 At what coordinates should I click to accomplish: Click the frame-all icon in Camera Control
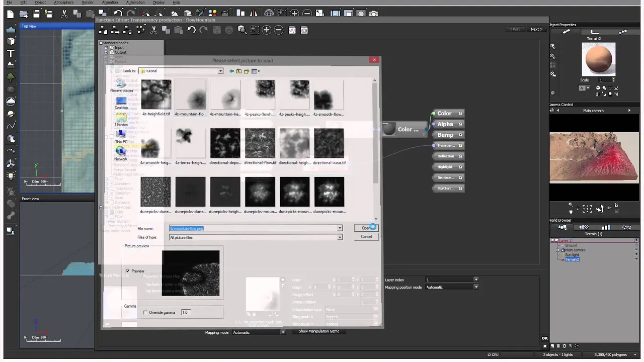pos(587,209)
